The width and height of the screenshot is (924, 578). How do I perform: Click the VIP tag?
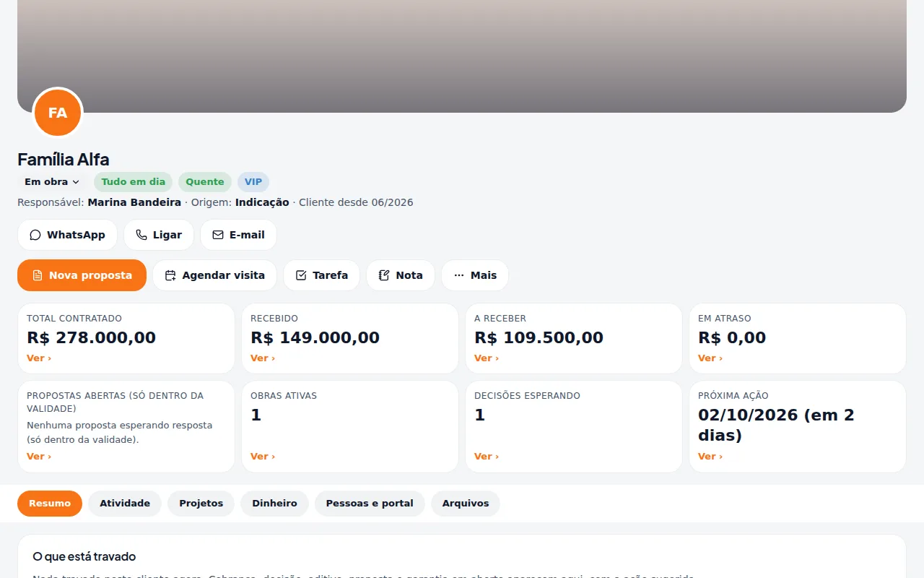click(253, 182)
